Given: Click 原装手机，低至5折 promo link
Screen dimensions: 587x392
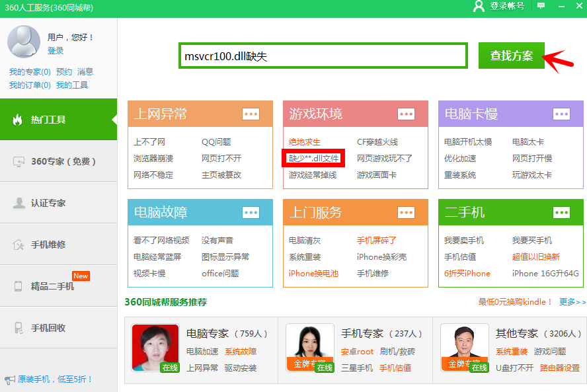Looking at the screenshot, I should [55, 379].
